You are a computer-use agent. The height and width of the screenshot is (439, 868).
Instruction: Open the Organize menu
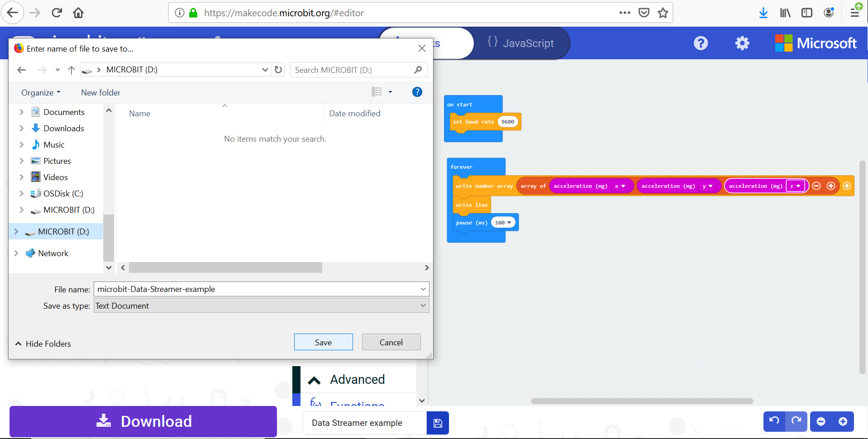[x=40, y=92]
